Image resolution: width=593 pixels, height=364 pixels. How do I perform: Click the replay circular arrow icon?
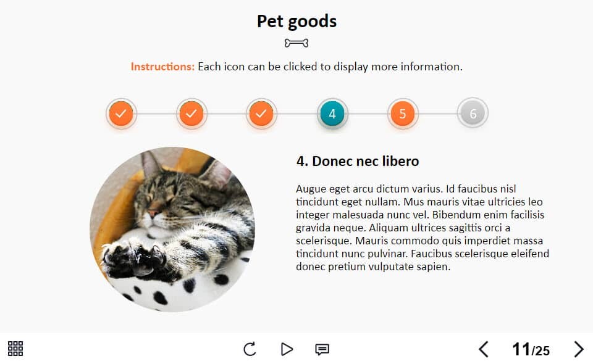pyautogui.click(x=250, y=349)
